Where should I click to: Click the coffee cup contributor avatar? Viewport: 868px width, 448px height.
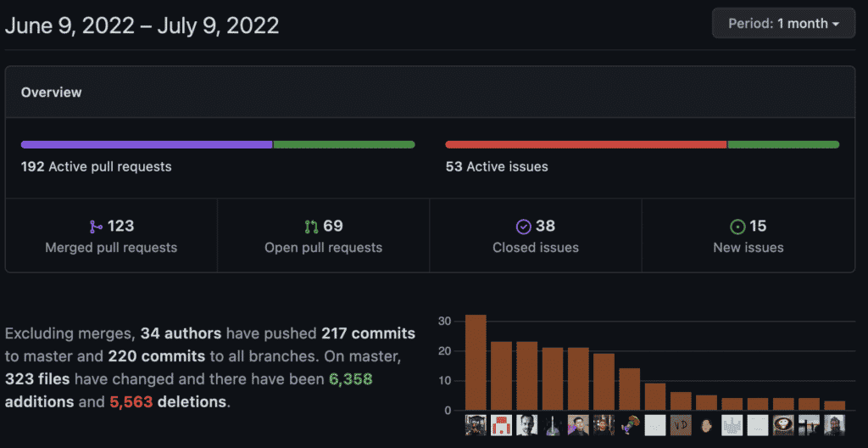pyautogui.click(x=783, y=424)
